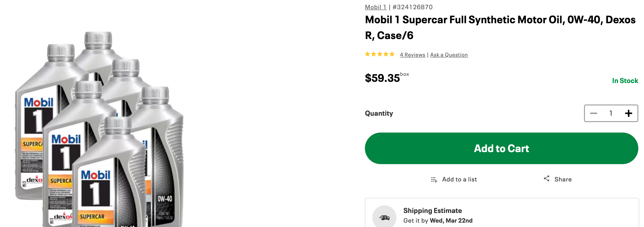Click the Mobil 1 Supercar product title
Image resolution: width=644 pixels, height=227 pixels.
pos(500,27)
